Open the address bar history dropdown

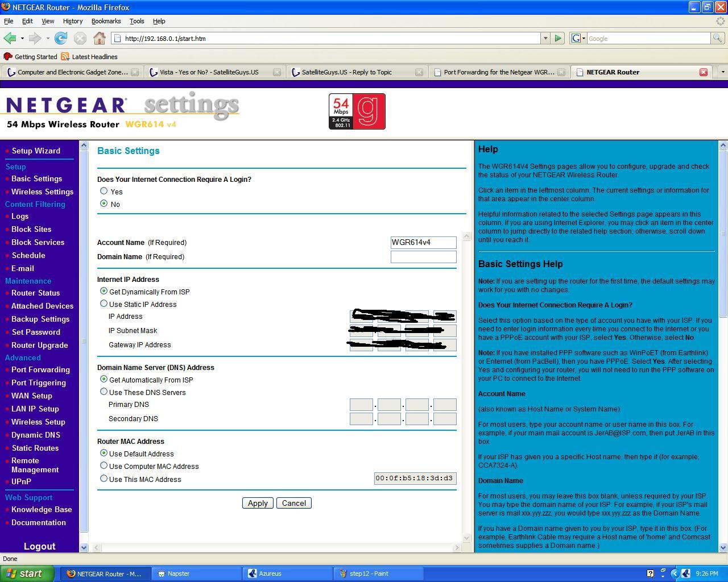pyautogui.click(x=545, y=38)
